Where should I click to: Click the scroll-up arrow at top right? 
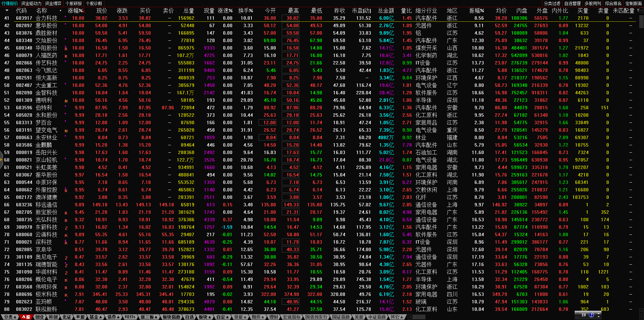(641, 11)
